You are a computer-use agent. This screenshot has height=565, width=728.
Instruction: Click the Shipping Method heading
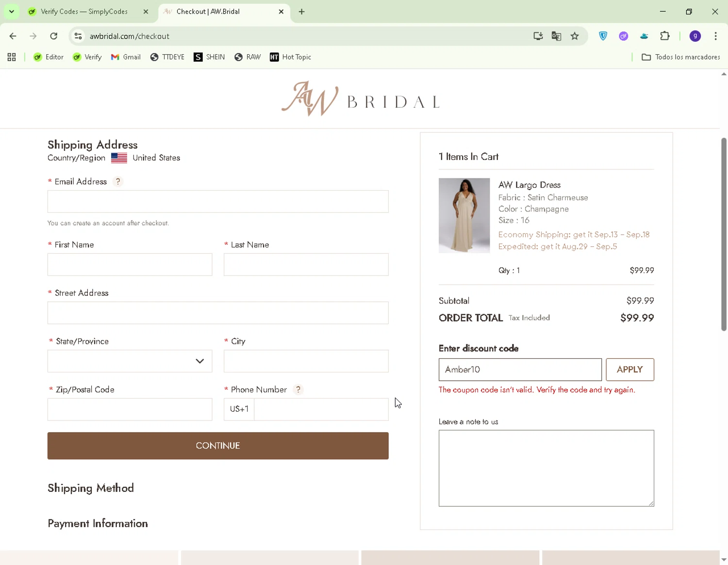pos(91,488)
